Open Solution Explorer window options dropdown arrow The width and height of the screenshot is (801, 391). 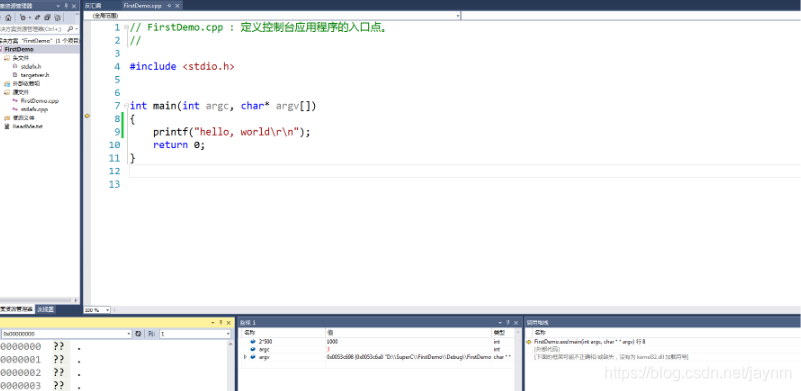pos(58,6)
